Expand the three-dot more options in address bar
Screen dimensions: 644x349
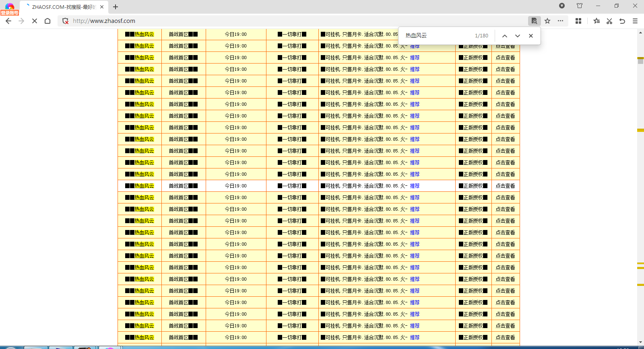coord(560,21)
